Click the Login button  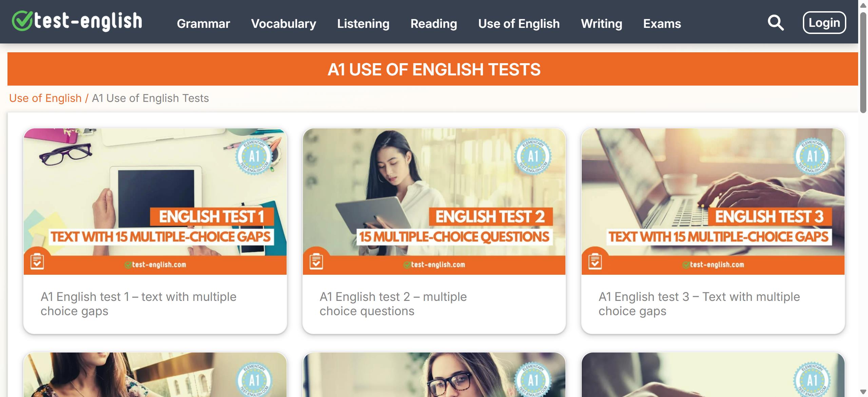point(824,22)
